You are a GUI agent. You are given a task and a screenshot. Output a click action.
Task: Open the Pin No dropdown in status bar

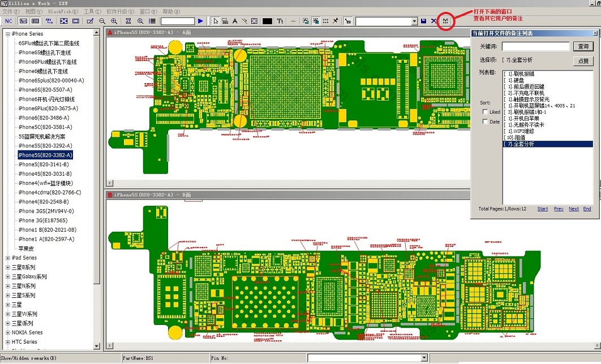(424, 358)
